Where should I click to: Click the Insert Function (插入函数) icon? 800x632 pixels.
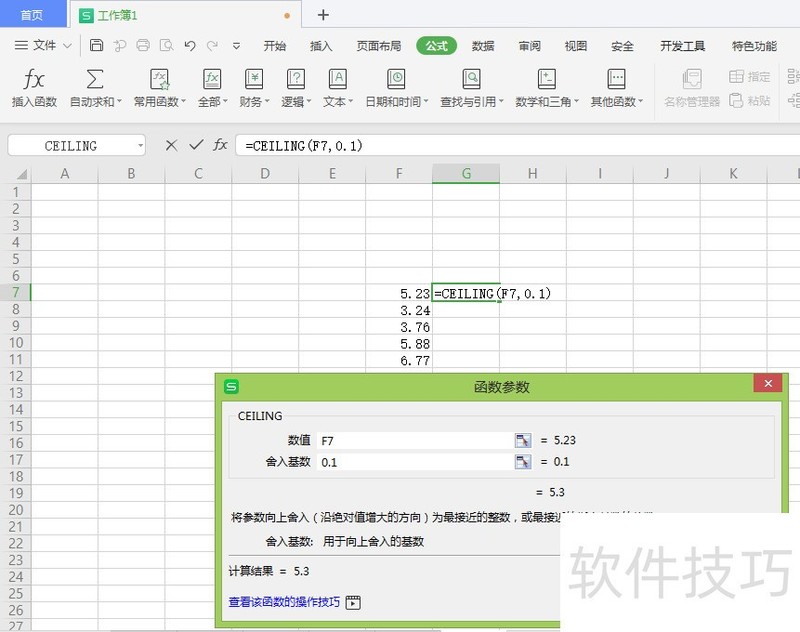click(x=34, y=80)
